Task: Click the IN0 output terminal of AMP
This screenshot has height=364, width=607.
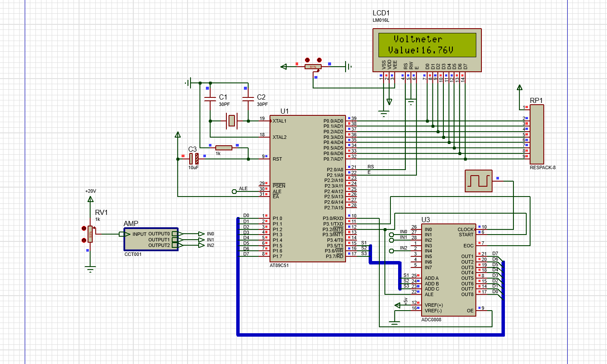Action: [202, 234]
